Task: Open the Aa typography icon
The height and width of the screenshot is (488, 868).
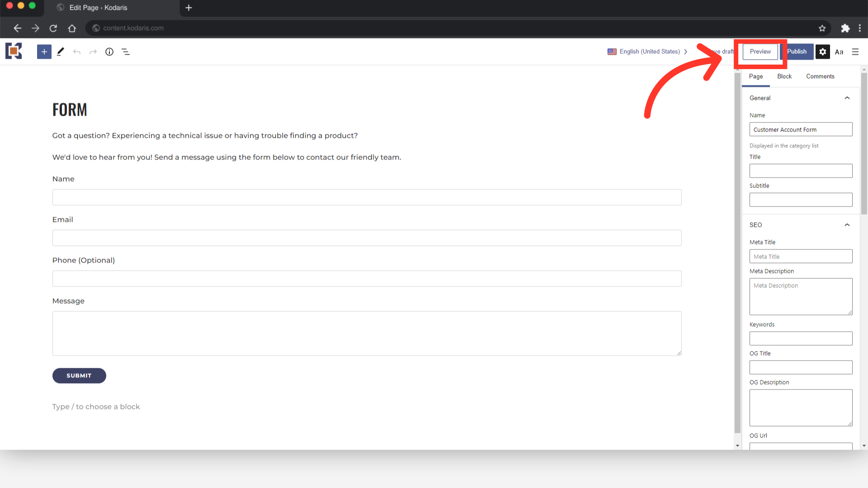Action: (x=839, y=52)
